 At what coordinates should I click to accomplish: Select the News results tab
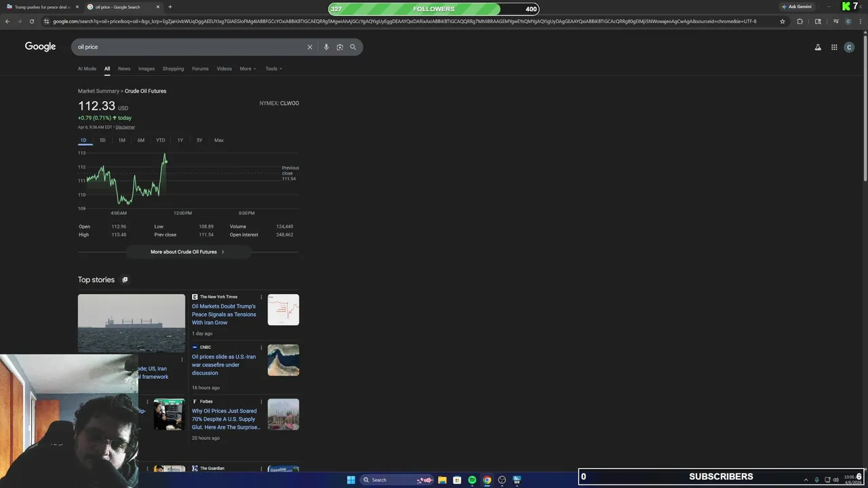(x=124, y=68)
